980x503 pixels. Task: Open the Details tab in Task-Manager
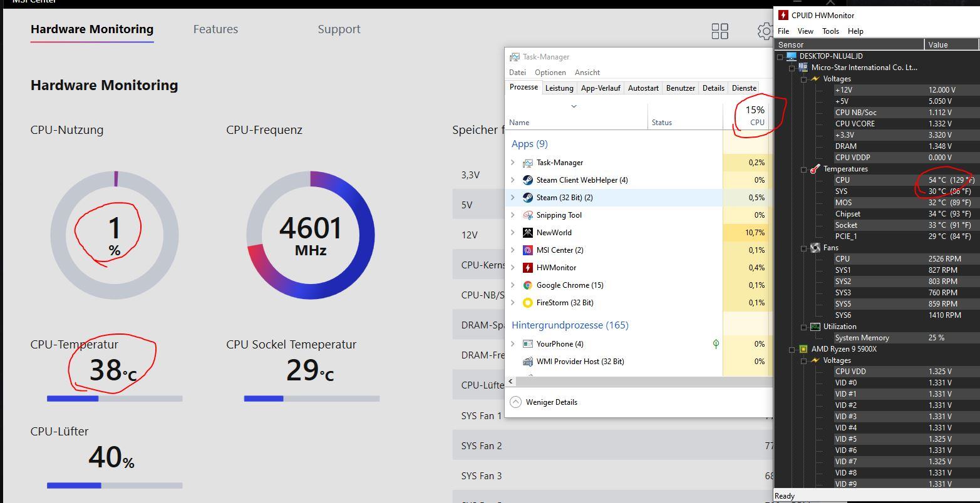[713, 88]
